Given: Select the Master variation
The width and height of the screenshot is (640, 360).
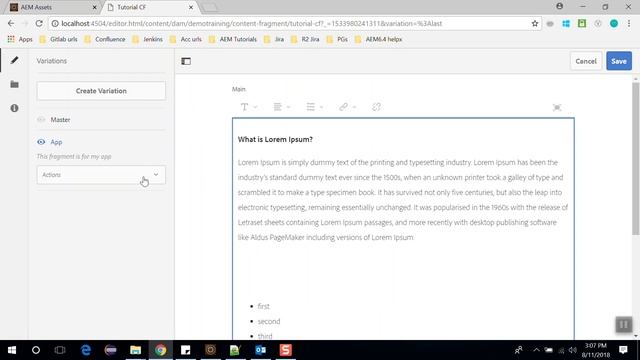Looking at the screenshot, I should point(60,120).
